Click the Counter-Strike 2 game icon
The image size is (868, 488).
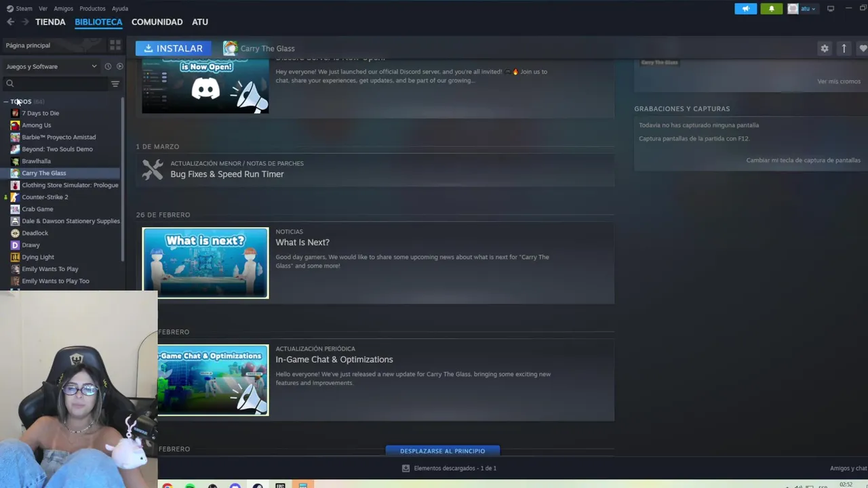click(x=15, y=197)
